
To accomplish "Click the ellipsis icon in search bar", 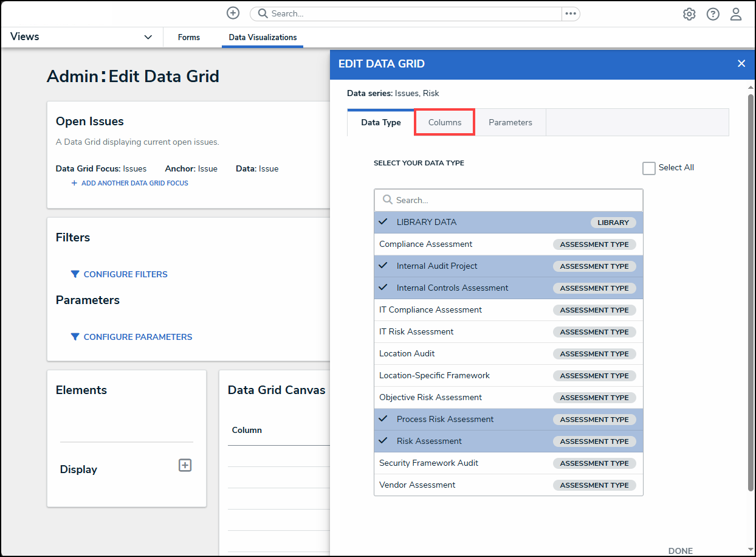I will pos(570,13).
